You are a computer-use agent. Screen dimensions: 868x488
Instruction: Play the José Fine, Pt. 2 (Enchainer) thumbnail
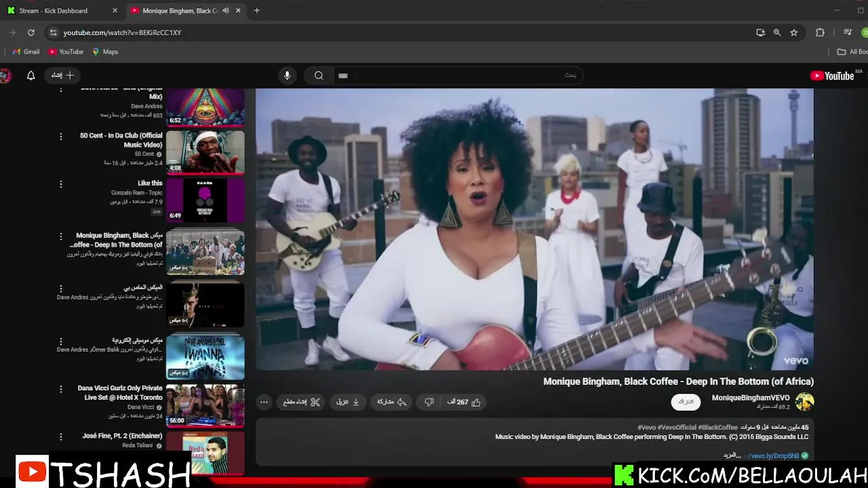click(205, 453)
